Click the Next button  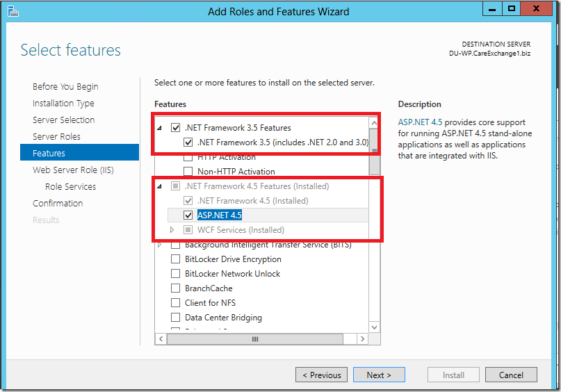click(x=379, y=375)
